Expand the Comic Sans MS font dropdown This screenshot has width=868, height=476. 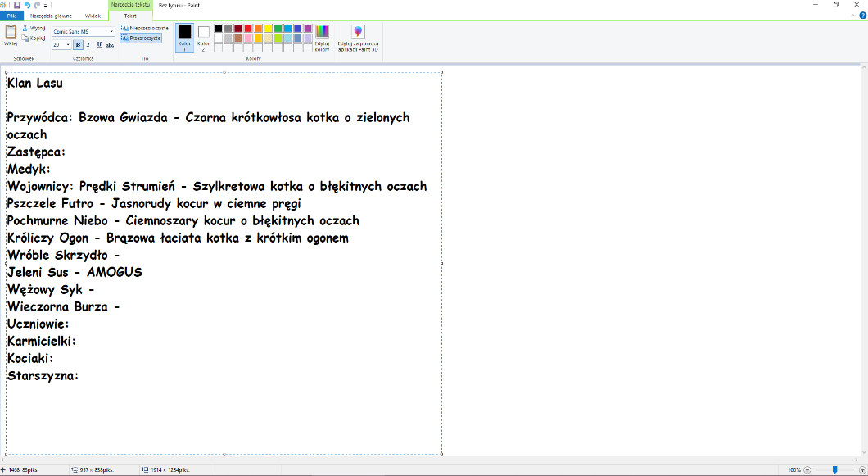[x=111, y=32]
